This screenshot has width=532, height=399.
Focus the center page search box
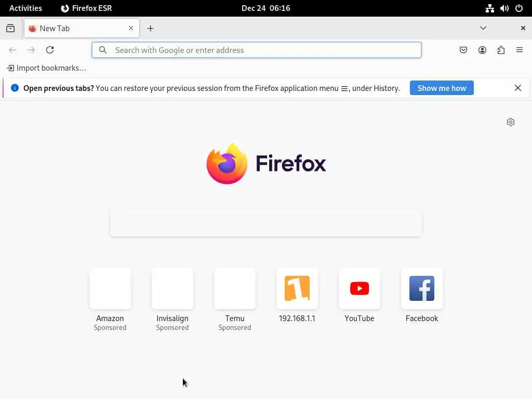(266, 223)
